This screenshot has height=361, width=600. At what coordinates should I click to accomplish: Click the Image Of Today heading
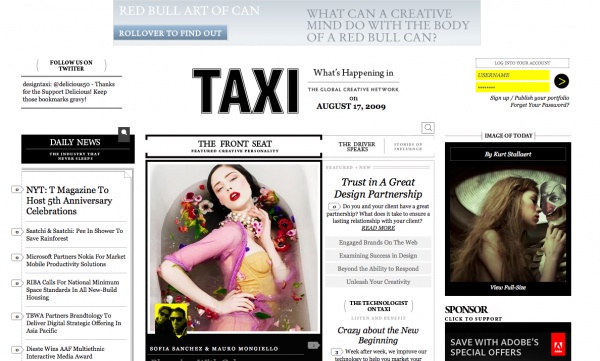click(x=508, y=136)
